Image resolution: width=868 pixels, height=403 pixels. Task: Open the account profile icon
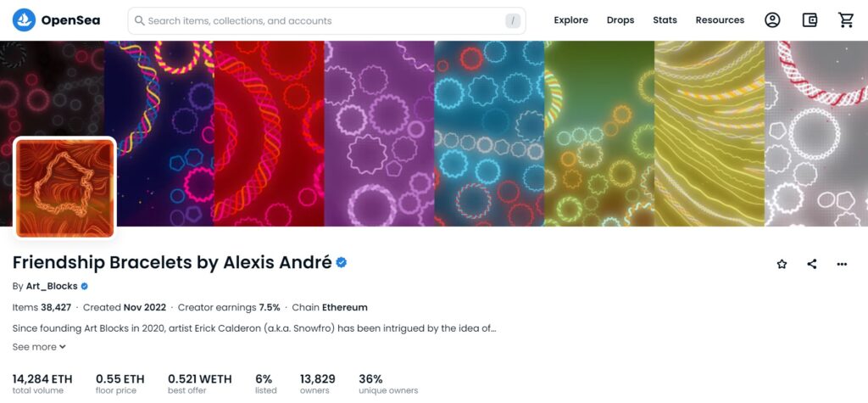click(x=772, y=20)
